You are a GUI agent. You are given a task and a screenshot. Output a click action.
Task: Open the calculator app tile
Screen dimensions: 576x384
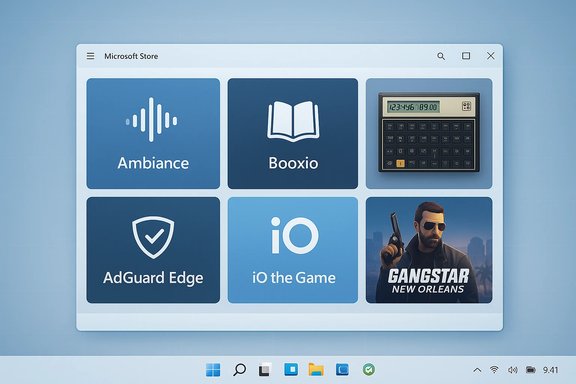[429, 133]
